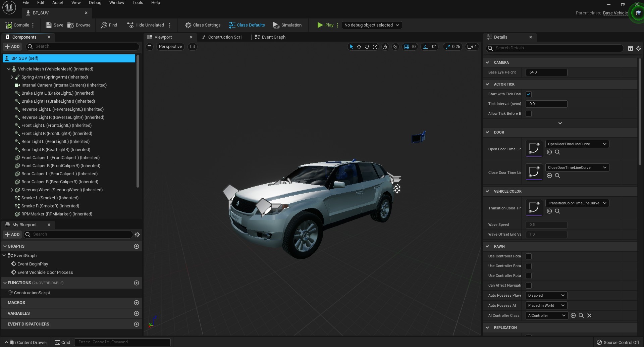Change Auto Possess AI from Placed in World
This screenshot has width=644, height=347.
546,305
